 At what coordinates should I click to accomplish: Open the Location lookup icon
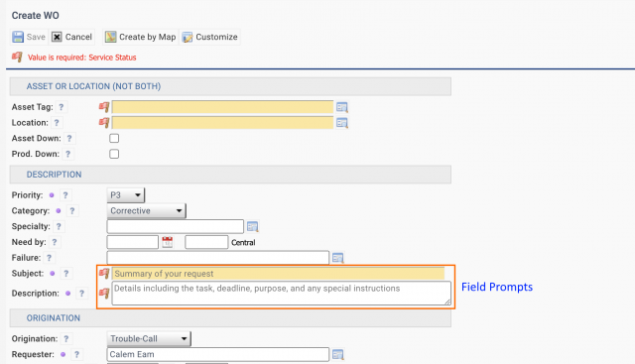(x=341, y=123)
